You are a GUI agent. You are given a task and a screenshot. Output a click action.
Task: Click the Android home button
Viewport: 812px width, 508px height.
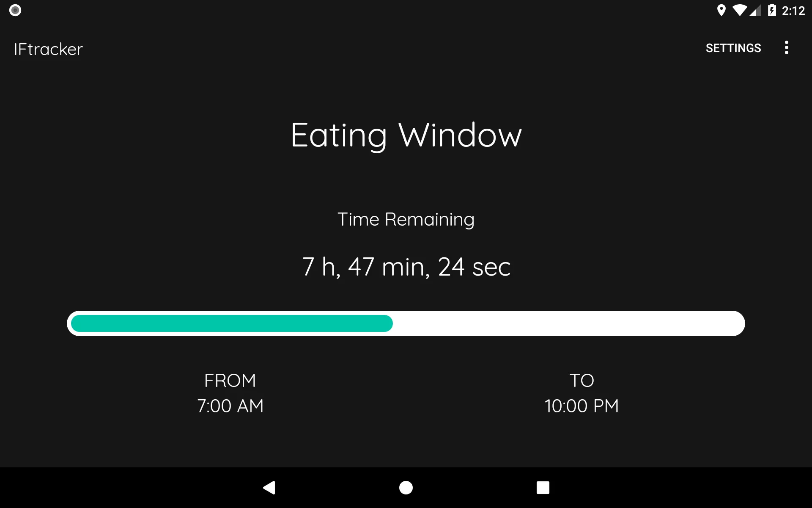(x=406, y=488)
